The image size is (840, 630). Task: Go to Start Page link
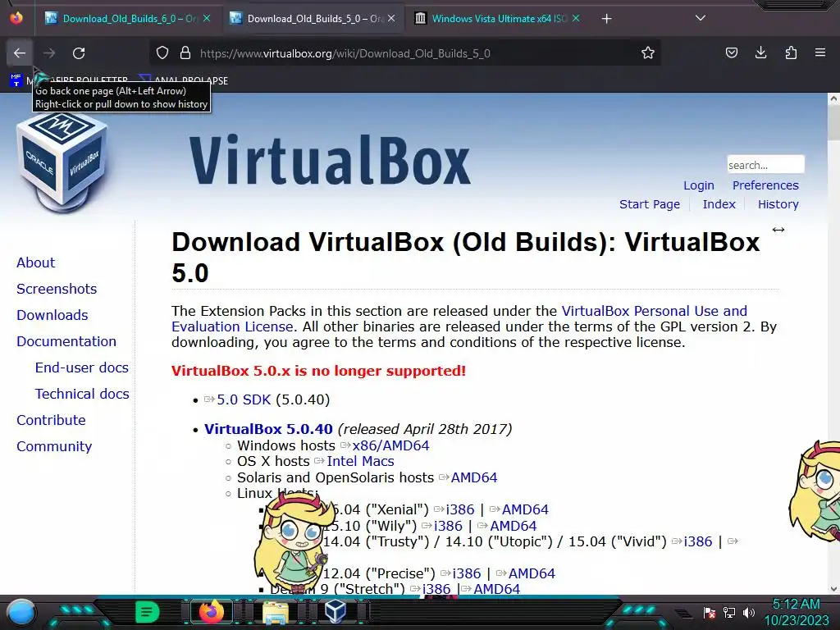(650, 204)
